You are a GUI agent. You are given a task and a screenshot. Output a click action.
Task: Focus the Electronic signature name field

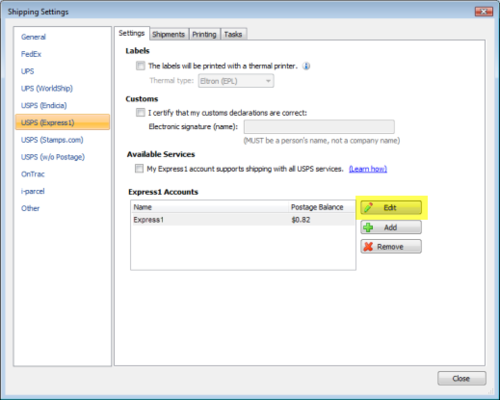(319, 127)
